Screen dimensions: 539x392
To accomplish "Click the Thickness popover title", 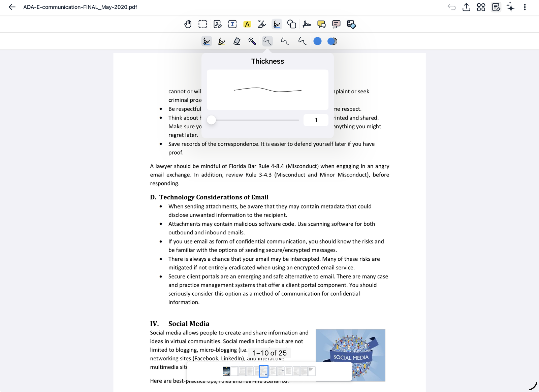I will click(267, 61).
